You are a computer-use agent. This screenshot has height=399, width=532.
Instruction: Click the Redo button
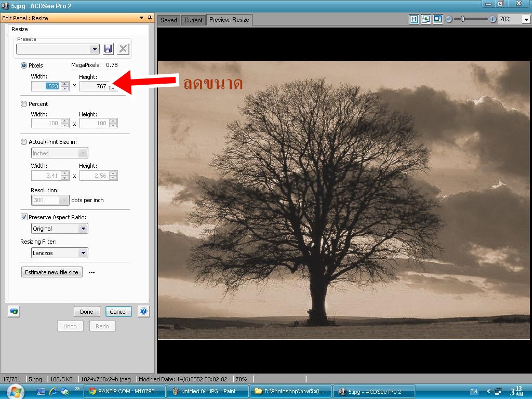[x=102, y=326]
